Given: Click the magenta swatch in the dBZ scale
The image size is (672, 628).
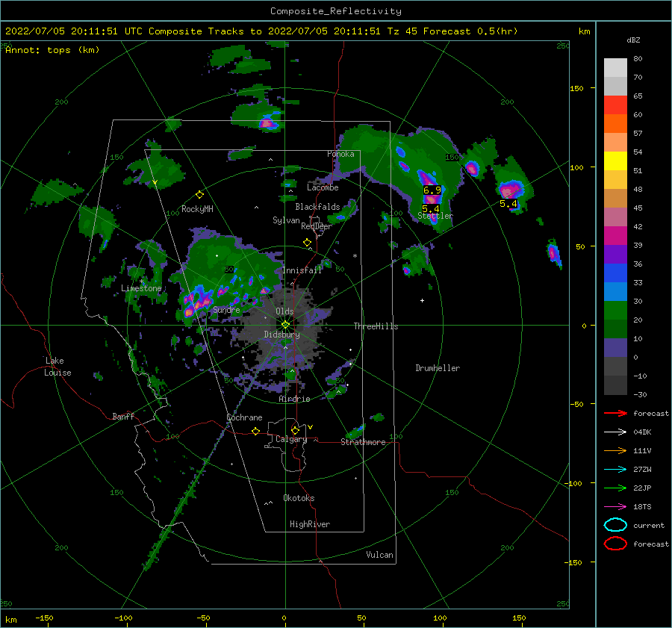Looking at the screenshot, I should click(x=615, y=236).
